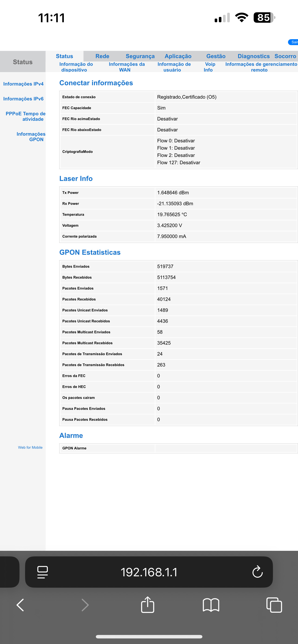Select Informações GPON in sidebar

[x=31, y=137]
